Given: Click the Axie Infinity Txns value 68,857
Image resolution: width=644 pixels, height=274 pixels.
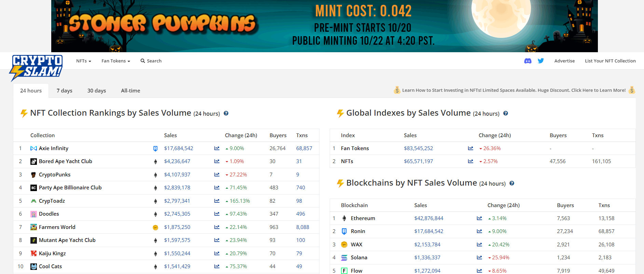Looking at the screenshot, I should [x=304, y=148].
